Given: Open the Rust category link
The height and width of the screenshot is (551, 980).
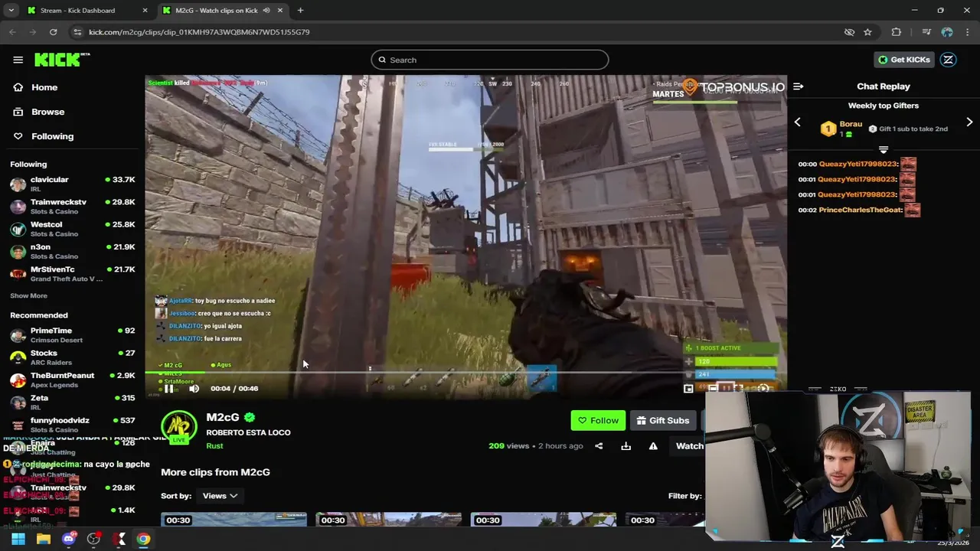Looking at the screenshot, I should (x=214, y=446).
